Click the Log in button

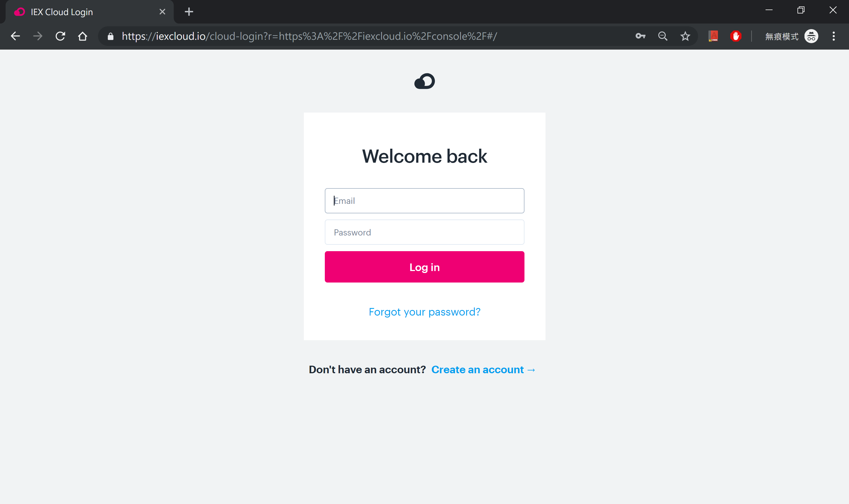[424, 267]
